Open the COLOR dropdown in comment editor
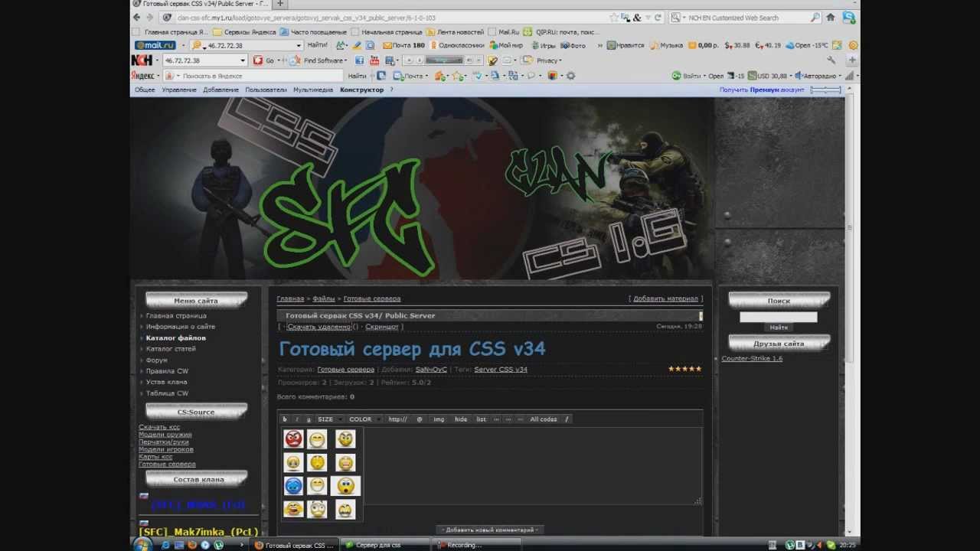This screenshot has height=551, width=980. tap(364, 419)
